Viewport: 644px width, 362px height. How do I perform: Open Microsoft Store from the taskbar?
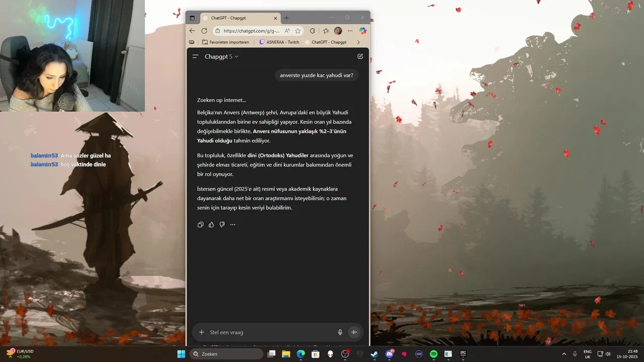point(315,354)
